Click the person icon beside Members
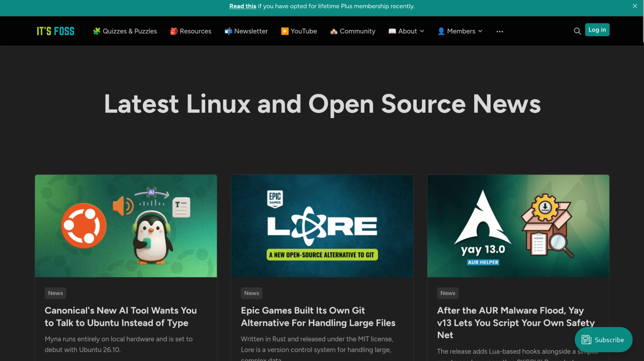 pos(441,31)
